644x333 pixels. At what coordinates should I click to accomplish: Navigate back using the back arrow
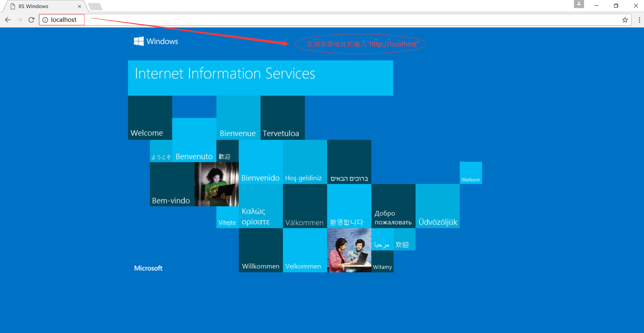pyautogui.click(x=8, y=20)
